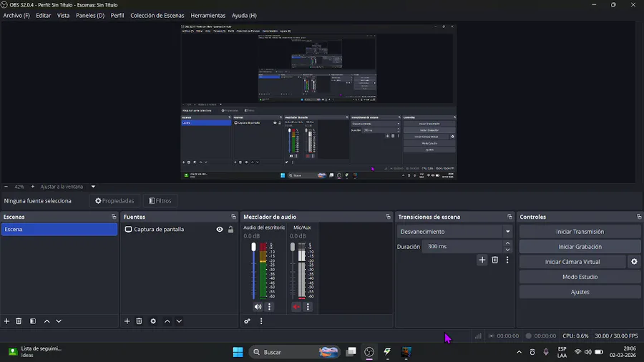Open audio mixer bottom options menu

point(261,321)
